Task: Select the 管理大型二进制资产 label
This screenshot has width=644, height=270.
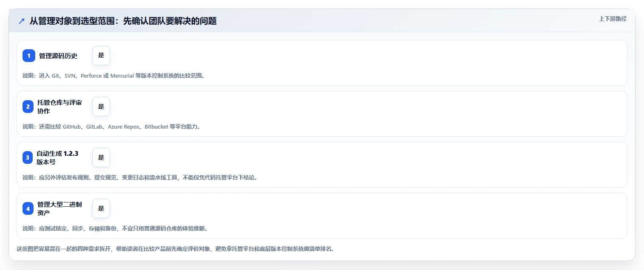Action: point(60,208)
